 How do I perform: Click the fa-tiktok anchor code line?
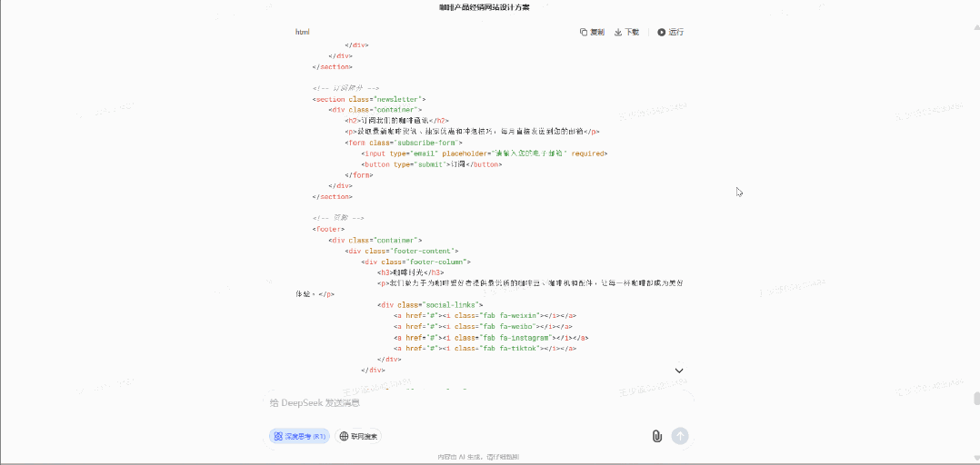pos(485,348)
